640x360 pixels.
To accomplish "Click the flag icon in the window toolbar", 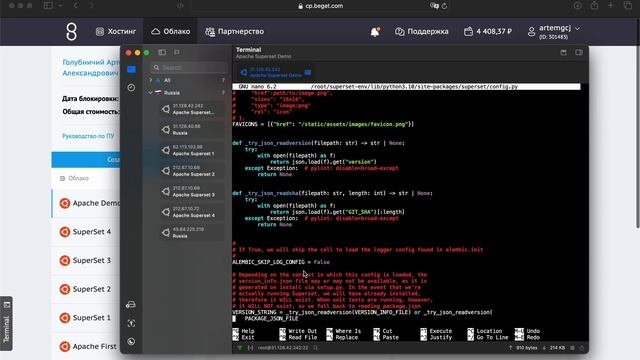I will tap(177, 52).
